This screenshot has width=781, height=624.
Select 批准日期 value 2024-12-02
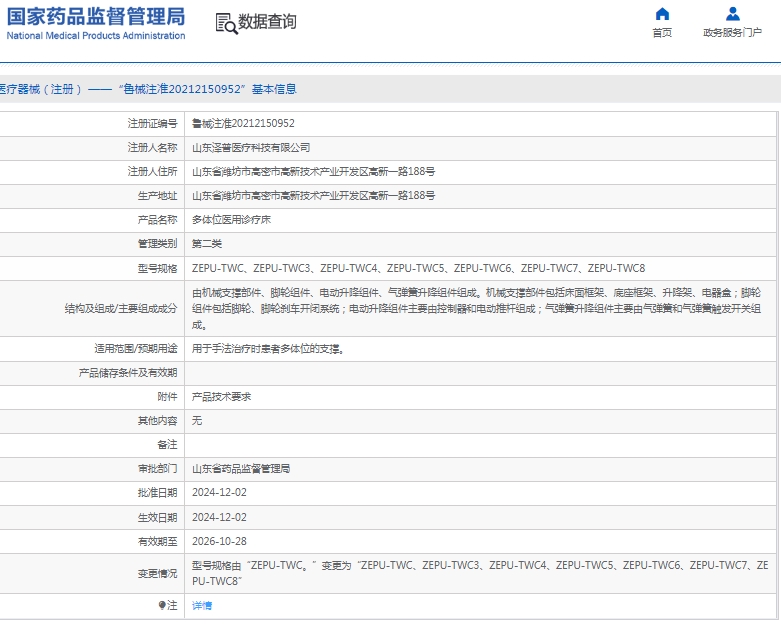219,493
